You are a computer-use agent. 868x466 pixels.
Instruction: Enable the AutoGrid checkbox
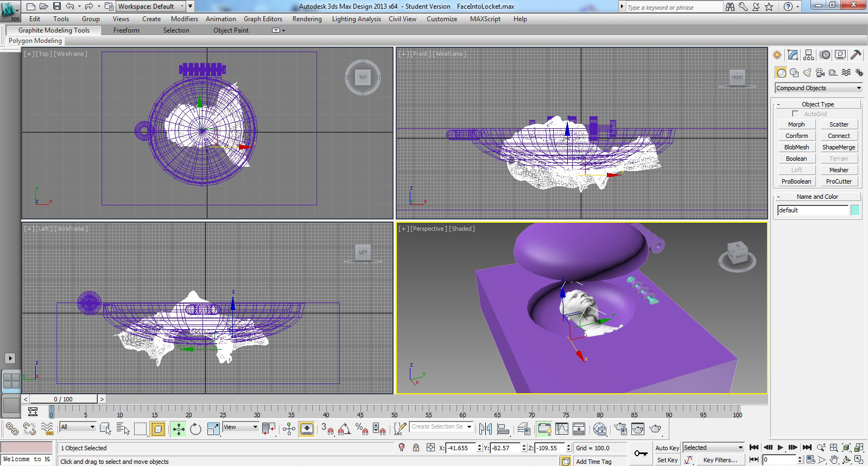click(795, 114)
